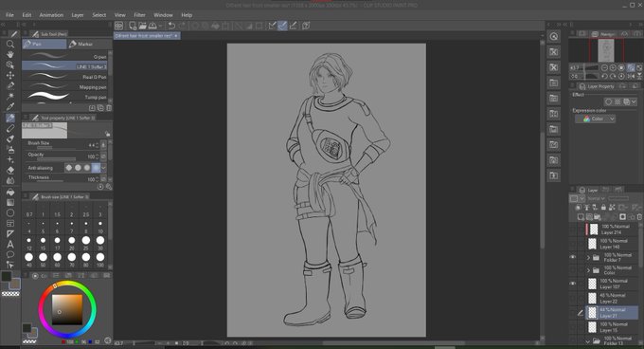Click the Brush Size value stepper

click(97, 145)
